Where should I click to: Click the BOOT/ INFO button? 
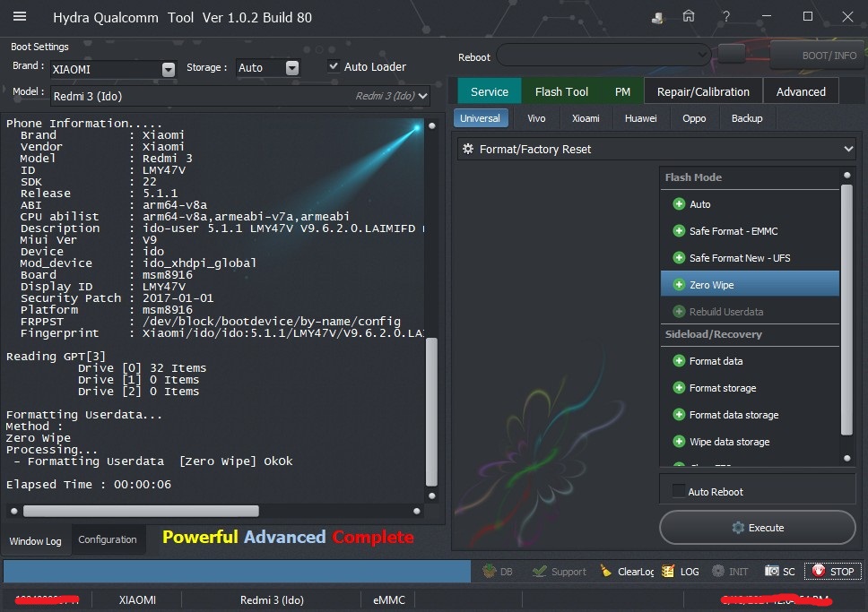click(818, 56)
